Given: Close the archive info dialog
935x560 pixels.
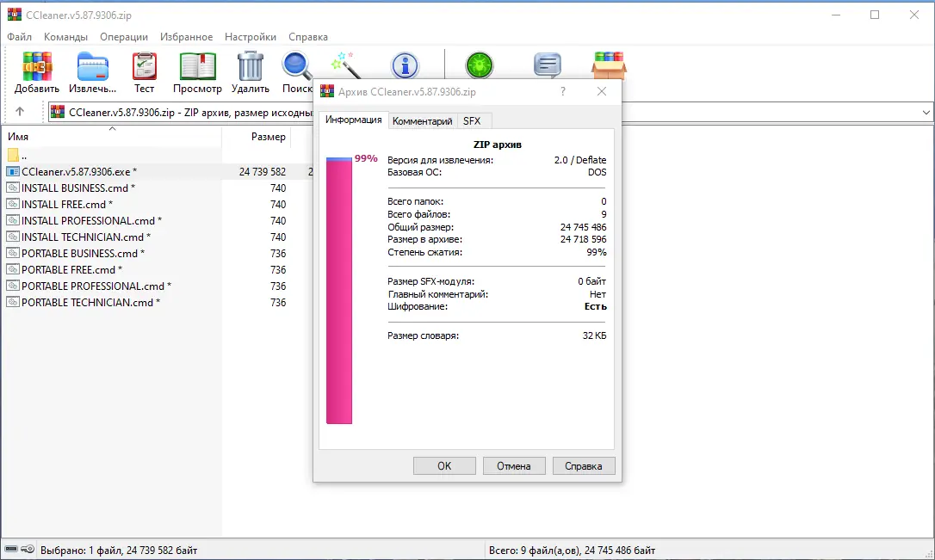Looking at the screenshot, I should tap(602, 91).
